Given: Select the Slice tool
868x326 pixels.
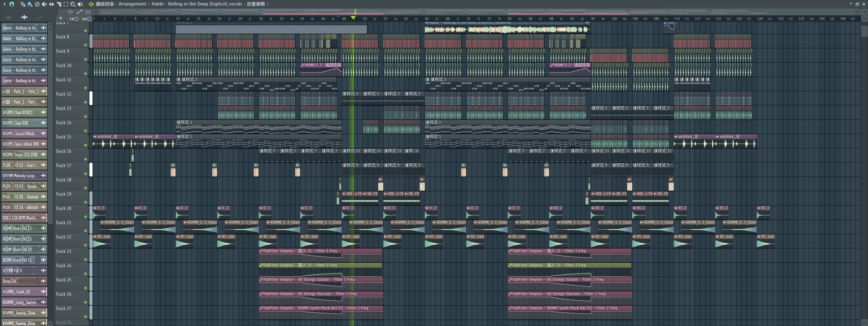Looking at the screenshot, I should coord(59,4).
